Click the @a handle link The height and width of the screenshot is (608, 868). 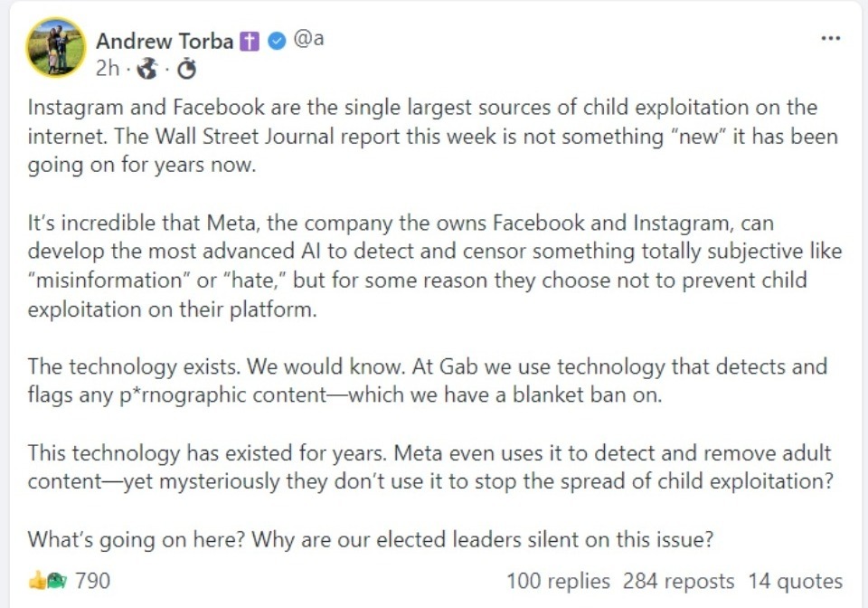[x=308, y=39]
